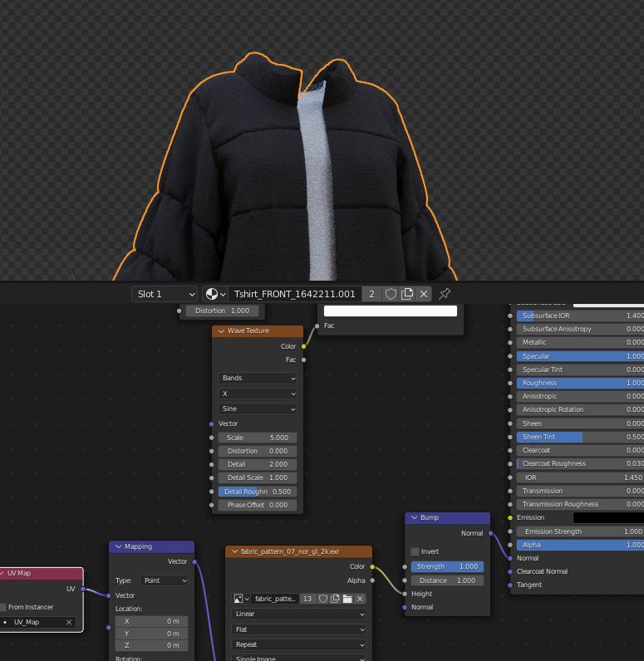Viewport: 644px width, 661px height.
Task: Collapse the fabric_pattern_07_nor_gl_2k.exr node
Action: [234, 552]
